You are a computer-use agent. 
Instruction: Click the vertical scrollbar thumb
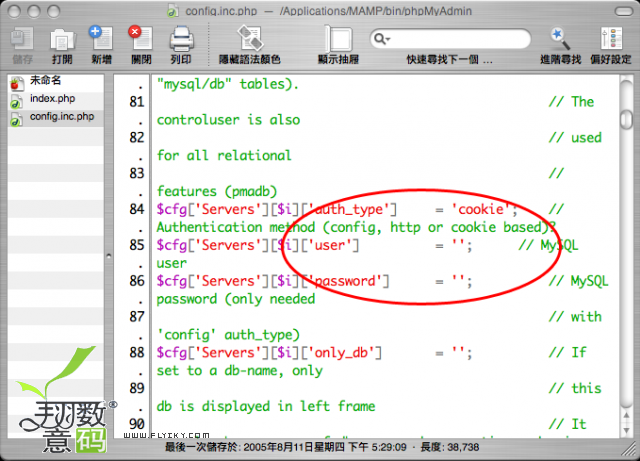[626, 119]
